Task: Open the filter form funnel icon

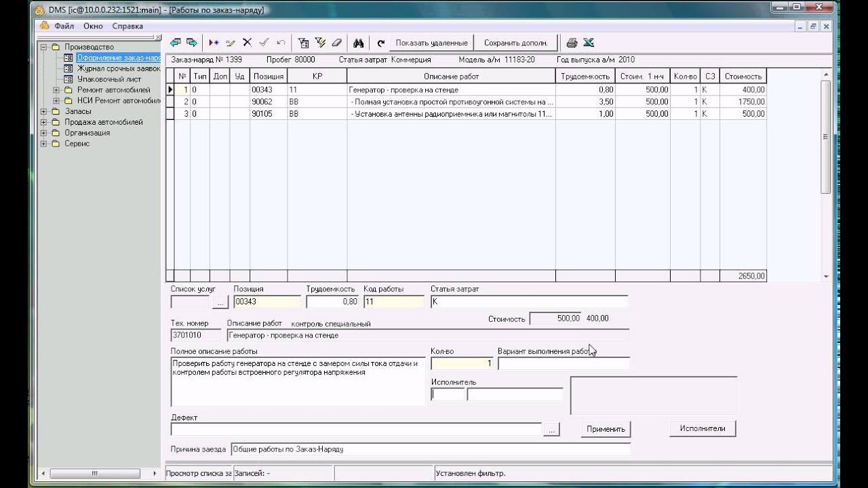Action: (x=304, y=43)
